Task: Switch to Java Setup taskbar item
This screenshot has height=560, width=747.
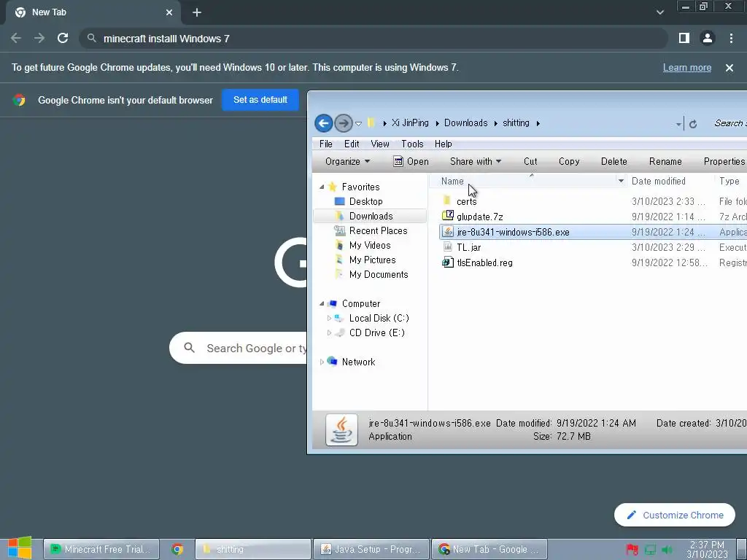Action: point(371,549)
